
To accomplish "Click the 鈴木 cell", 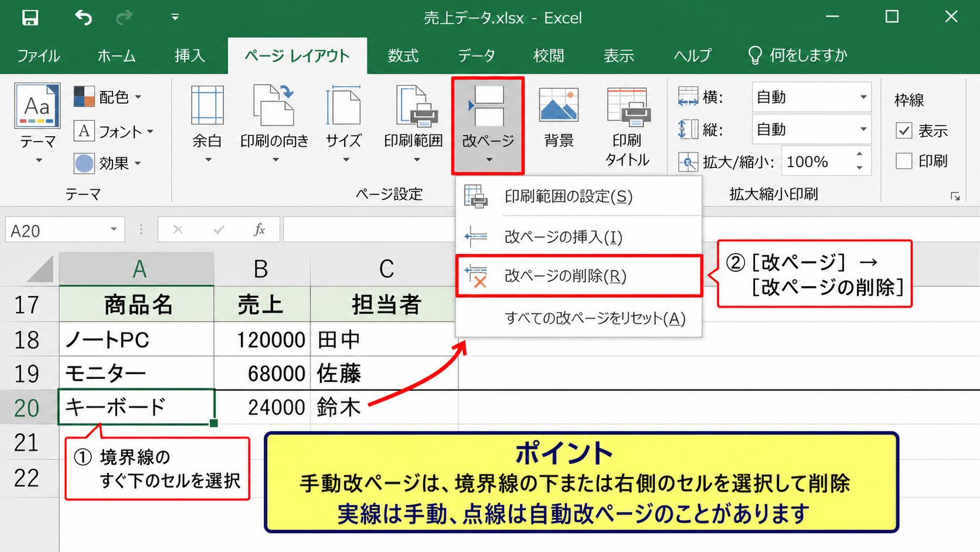I will click(384, 407).
